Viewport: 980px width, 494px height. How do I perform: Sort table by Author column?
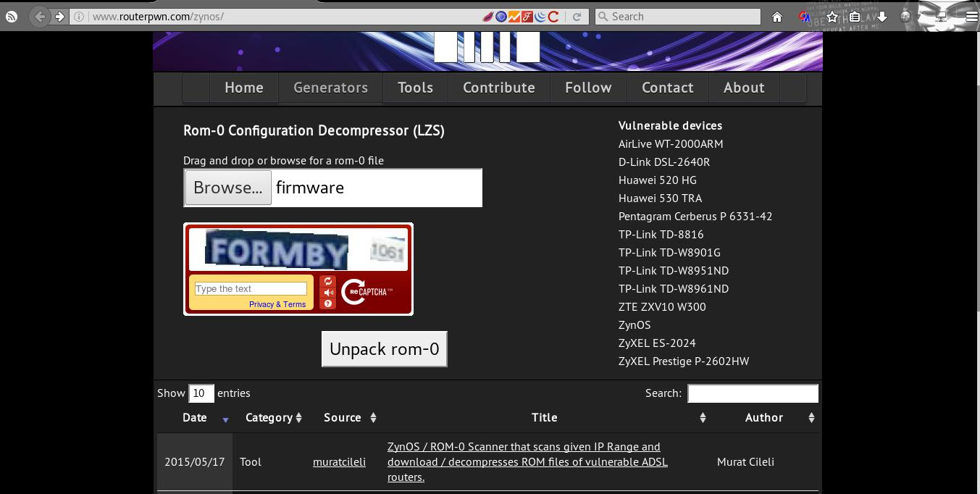coord(764,418)
